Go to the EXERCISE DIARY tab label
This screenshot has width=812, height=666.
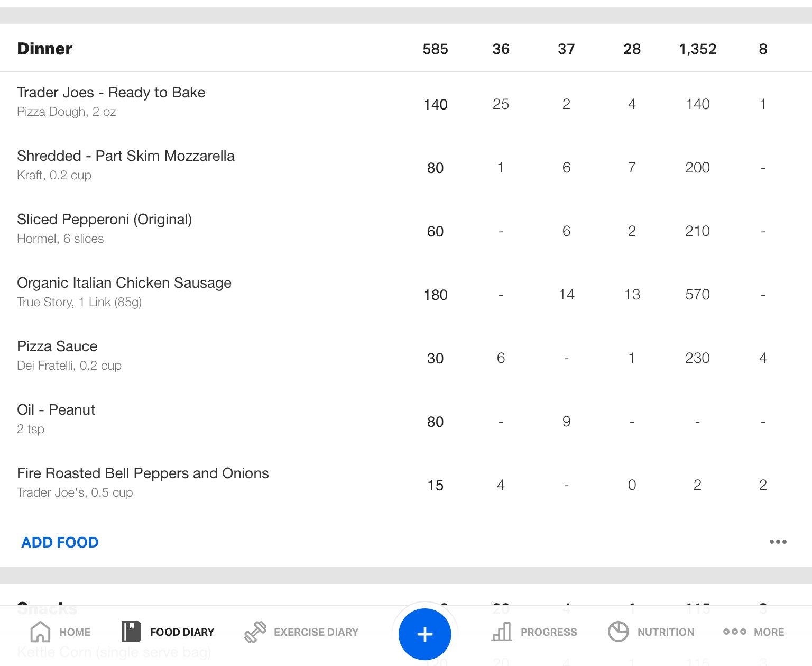click(316, 632)
